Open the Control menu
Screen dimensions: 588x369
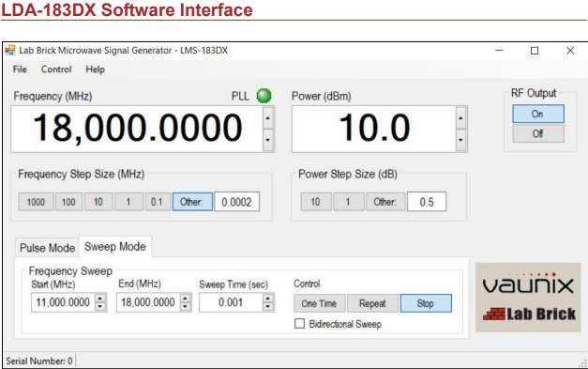(56, 69)
